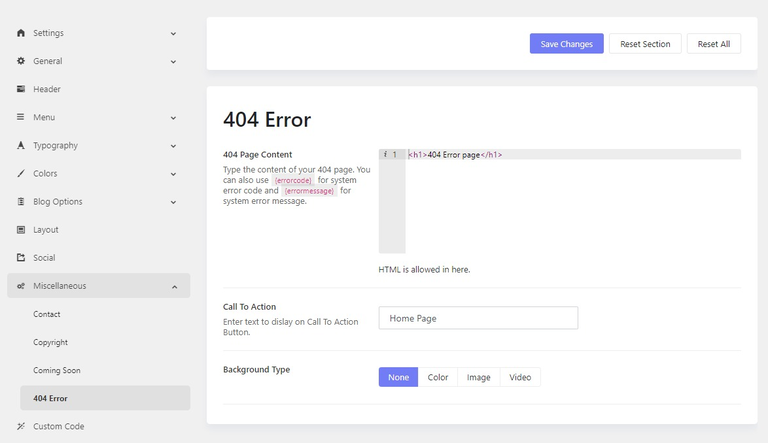Open the Settings menu item

(98, 33)
